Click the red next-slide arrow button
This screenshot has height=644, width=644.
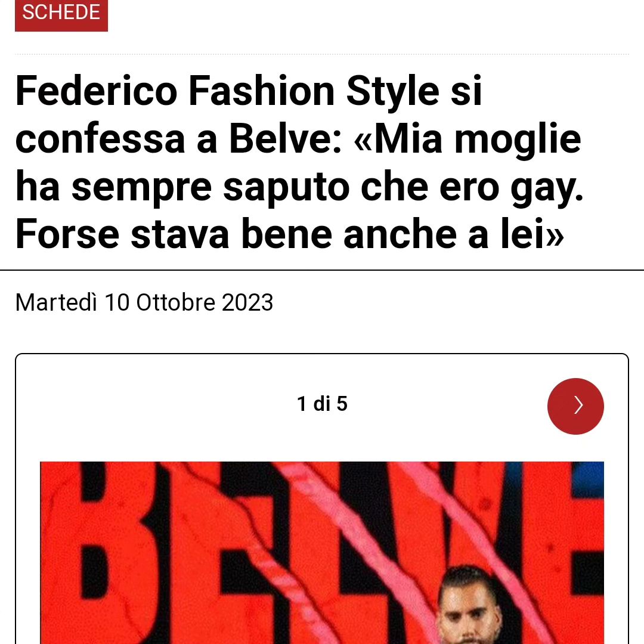click(575, 406)
